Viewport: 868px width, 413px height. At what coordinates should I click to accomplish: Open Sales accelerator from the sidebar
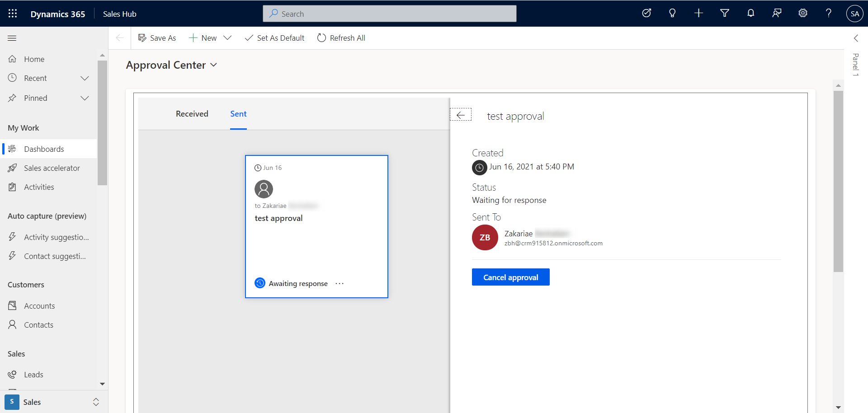pyautogui.click(x=52, y=168)
